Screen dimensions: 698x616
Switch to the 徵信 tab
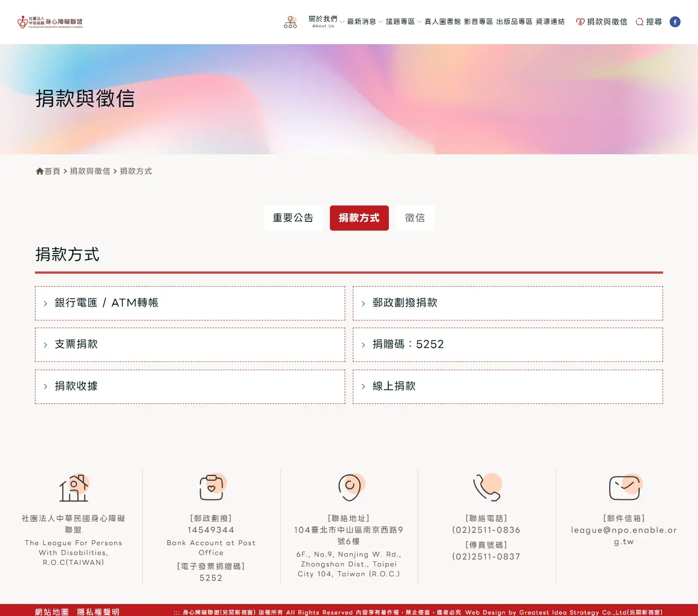[x=414, y=218]
